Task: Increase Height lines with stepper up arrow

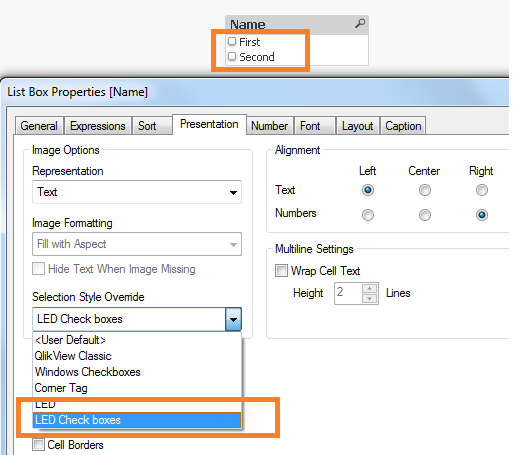Action: coord(369,288)
